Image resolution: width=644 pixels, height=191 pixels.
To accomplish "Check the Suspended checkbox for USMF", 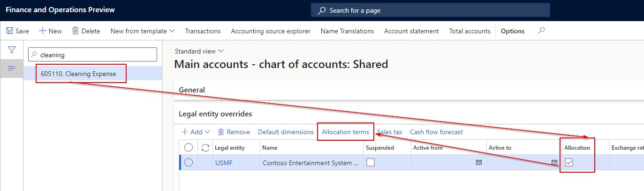I will tap(371, 162).
